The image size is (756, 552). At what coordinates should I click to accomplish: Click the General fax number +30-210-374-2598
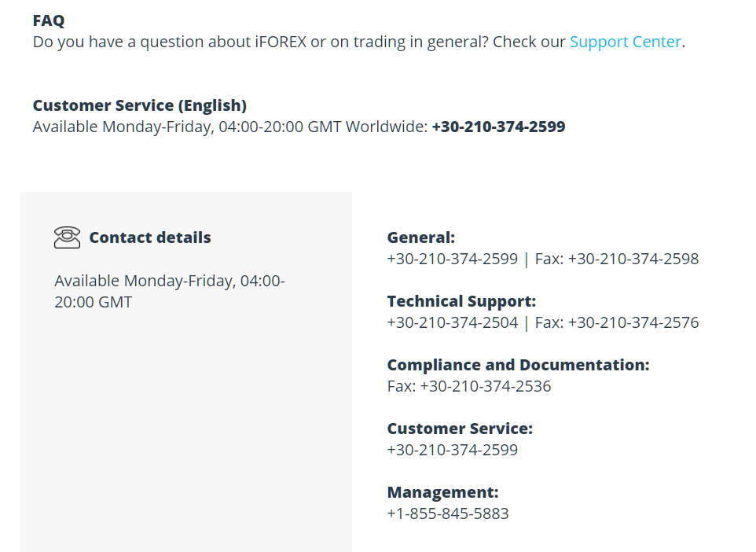pos(633,259)
